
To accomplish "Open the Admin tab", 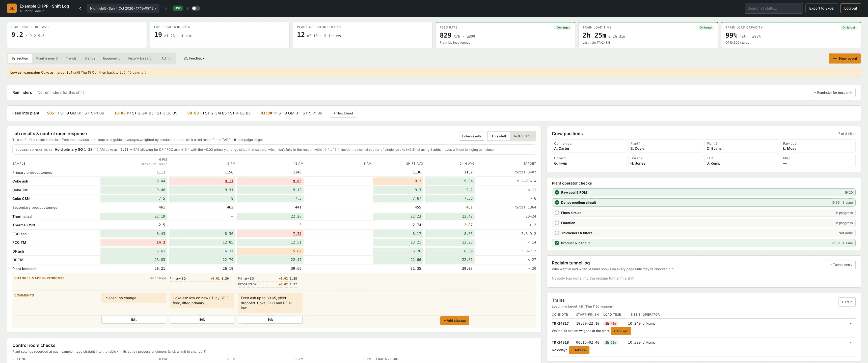I will [x=166, y=58].
